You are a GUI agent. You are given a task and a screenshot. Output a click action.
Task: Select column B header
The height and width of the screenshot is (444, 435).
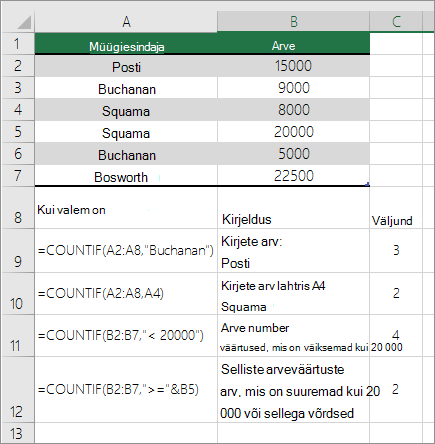(x=293, y=22)
